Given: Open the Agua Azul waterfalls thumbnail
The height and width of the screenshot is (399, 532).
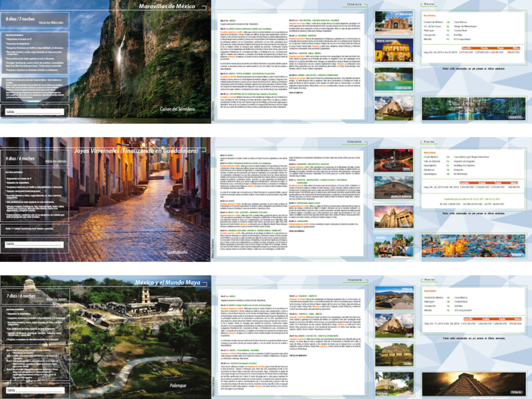Looking at the screenshot, I should coord(394,79).
